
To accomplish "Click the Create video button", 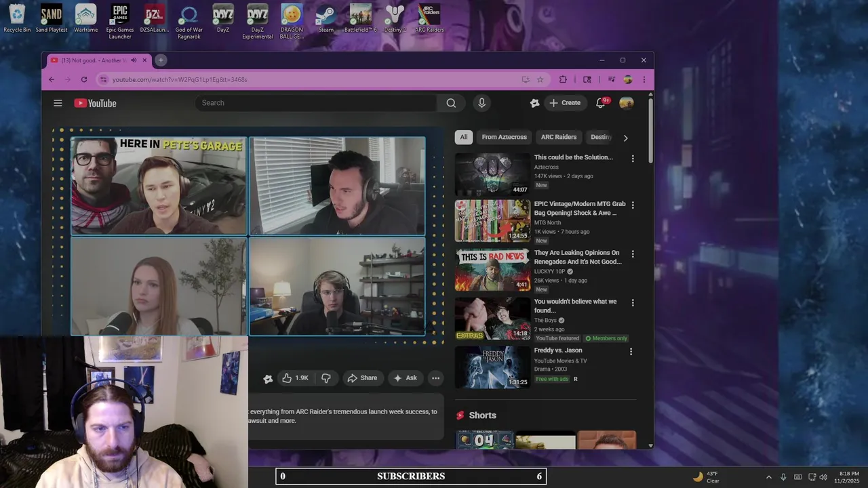I will coord(565,103).
